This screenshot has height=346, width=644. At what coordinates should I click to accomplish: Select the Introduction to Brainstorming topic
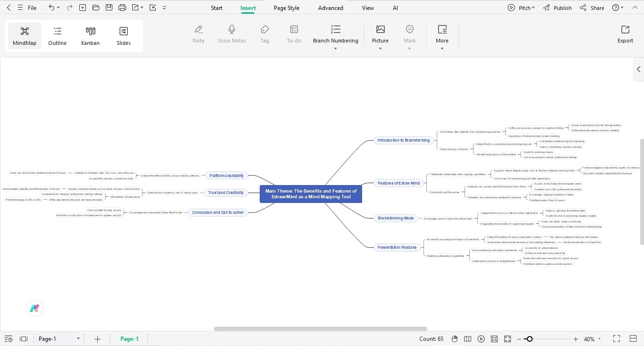click(404, 140)
